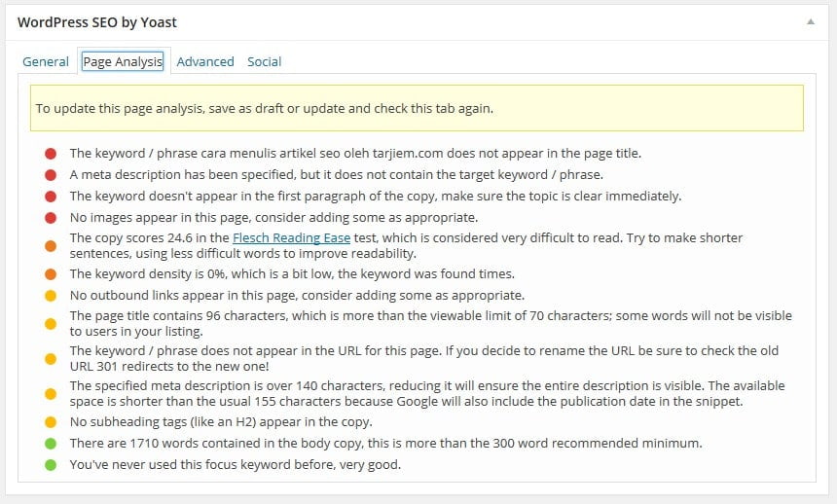Collapse the WordPress SEO by Yoast panel
Image resolution: width=837 pixels, height=504 pixels.
(810, 21)
